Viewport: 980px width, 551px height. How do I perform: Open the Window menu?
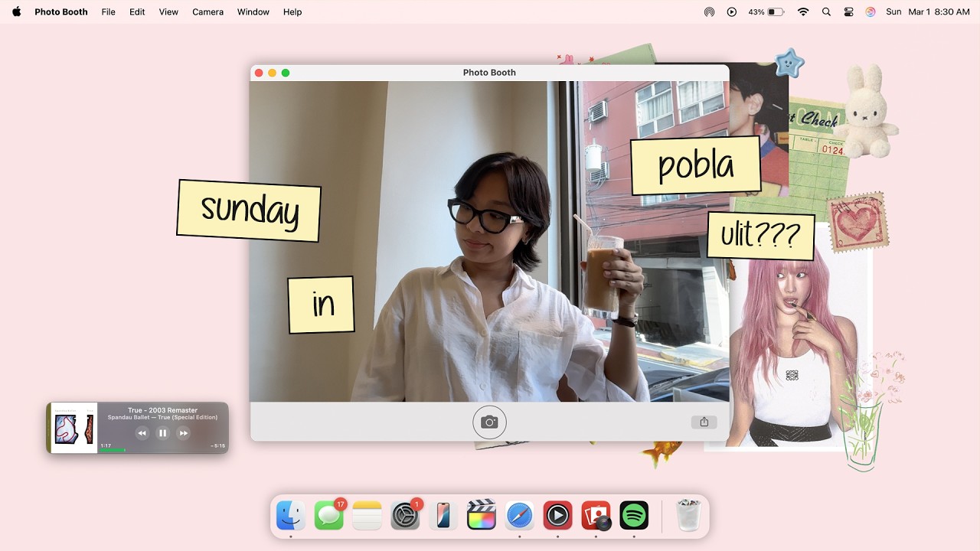[x=253, y=11]
